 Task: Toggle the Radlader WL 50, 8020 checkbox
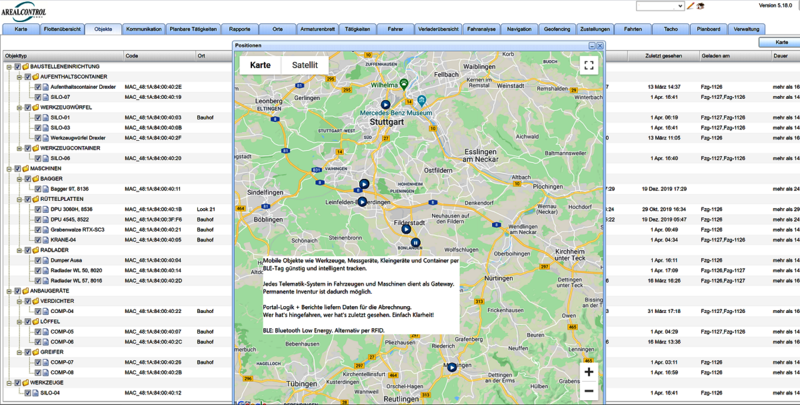click(38, 270)
